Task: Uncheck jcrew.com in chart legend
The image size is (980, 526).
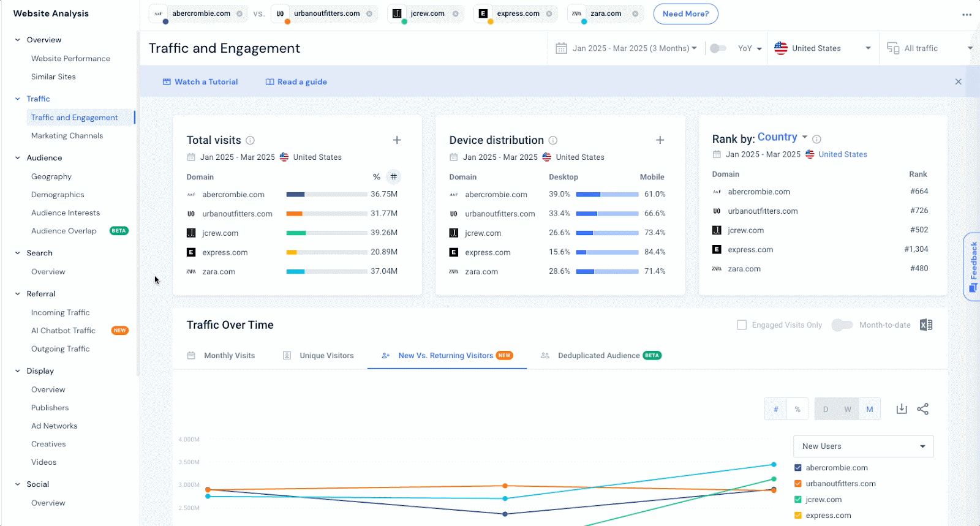Action: (x=798, y=500)
